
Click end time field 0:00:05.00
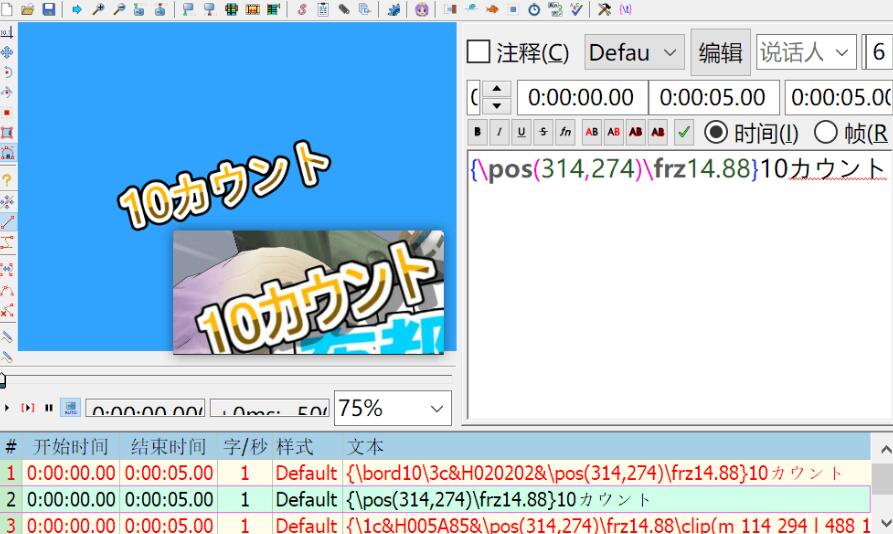point(714,97)
